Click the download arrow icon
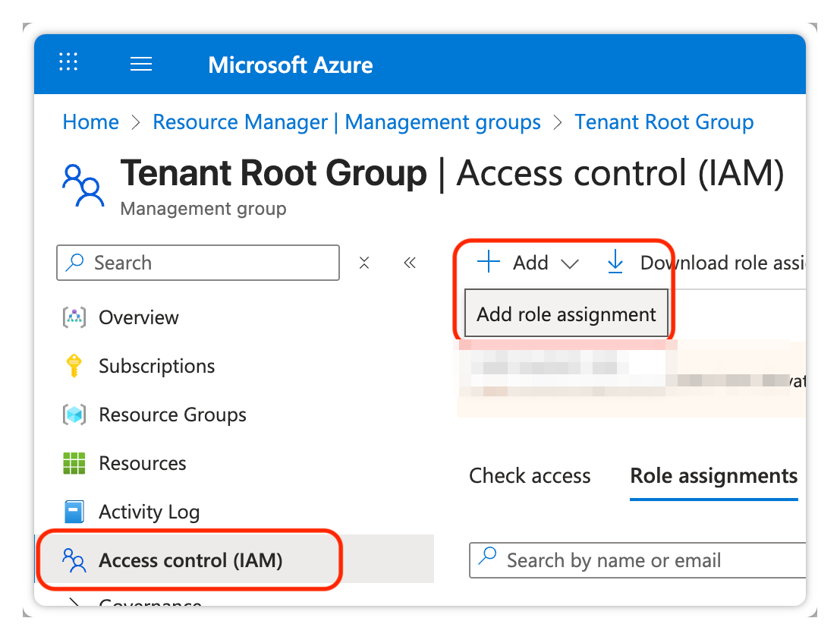 [615, 262]
